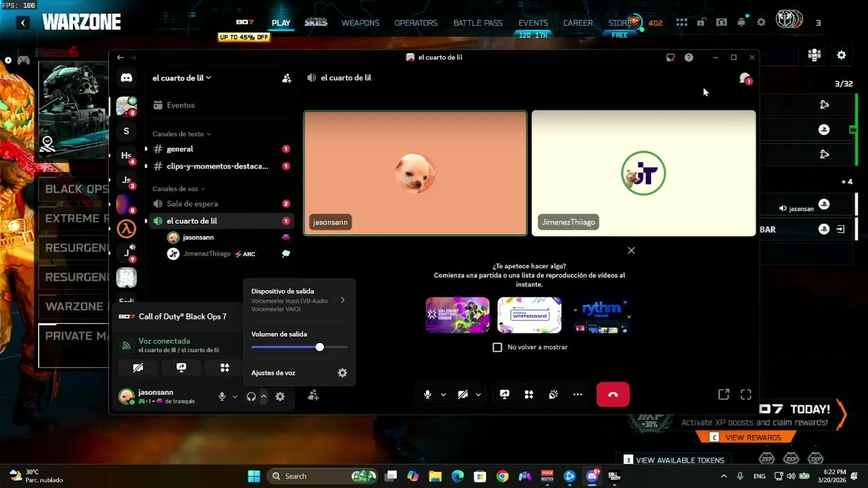Image resolution: width=868 pixels, height=488 pixels.
Task: Open Eventos in the channel list
Action: click(220, 105)
